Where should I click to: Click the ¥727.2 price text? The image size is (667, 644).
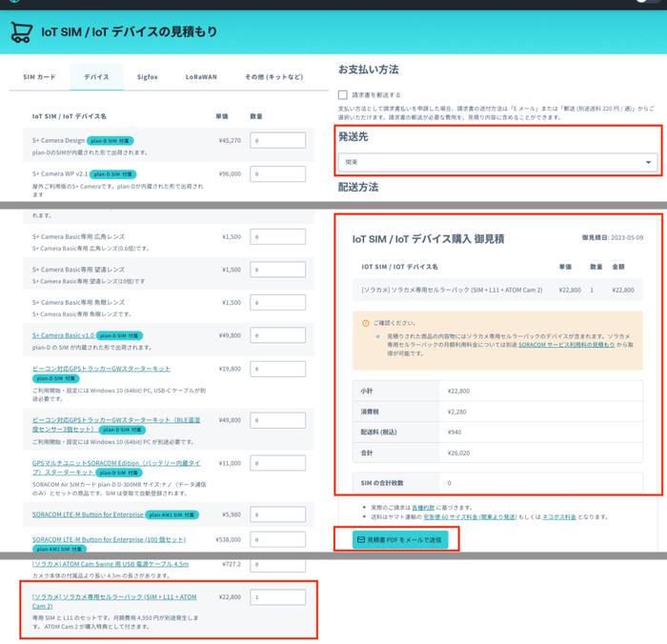(232, 564)
